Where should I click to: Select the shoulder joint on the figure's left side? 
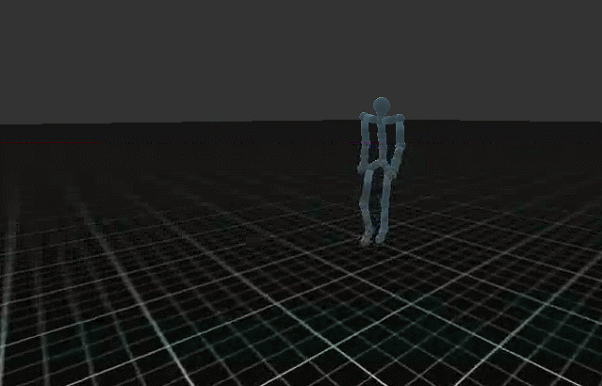pos(364,116)
